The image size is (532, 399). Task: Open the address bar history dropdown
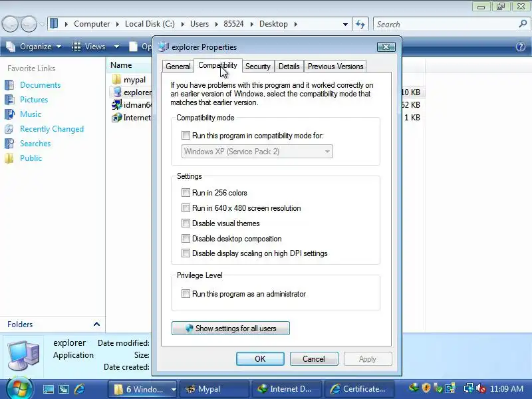[x=345, y=25]
